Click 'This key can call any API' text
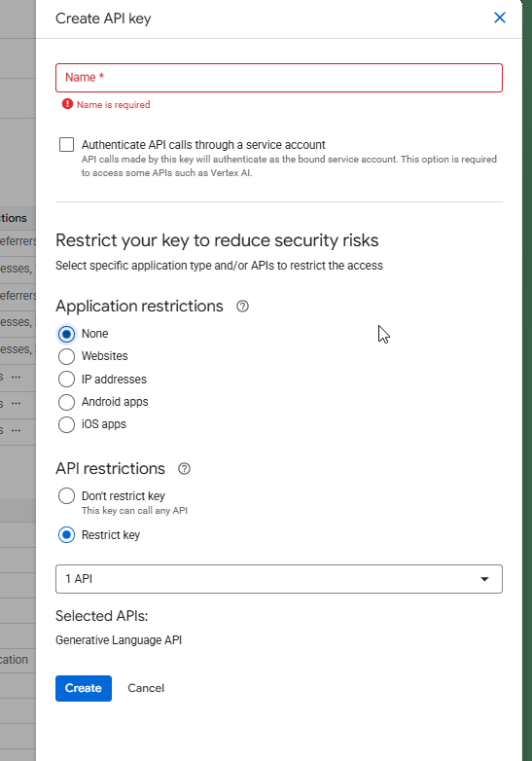 tap(134, 511)
